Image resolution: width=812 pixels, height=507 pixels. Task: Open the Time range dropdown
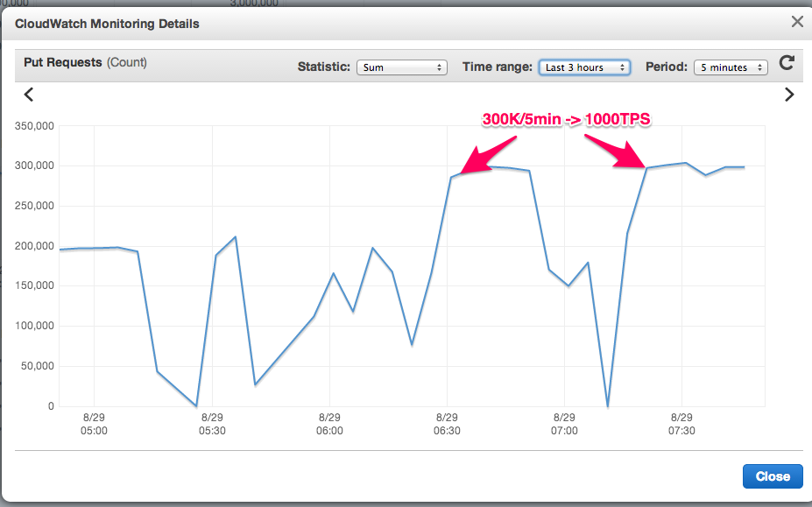(x=584, y=67)
